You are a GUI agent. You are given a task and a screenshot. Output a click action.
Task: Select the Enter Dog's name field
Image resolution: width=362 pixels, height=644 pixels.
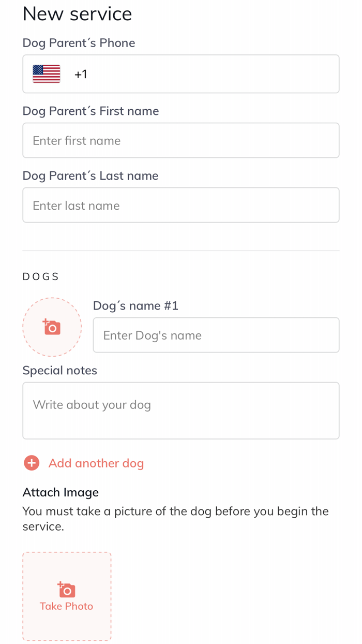(x=216, y=335)
